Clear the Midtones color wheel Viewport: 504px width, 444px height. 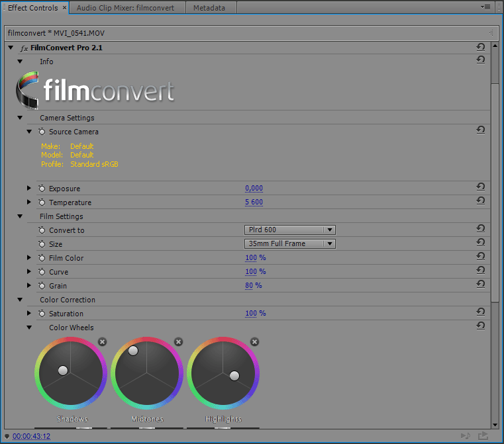(x=178, y=342)
